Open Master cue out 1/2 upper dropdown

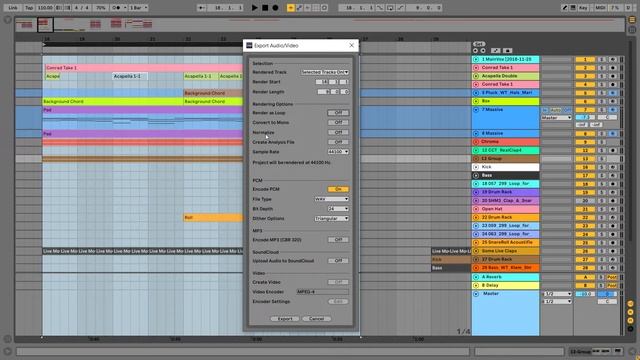coord(557,294)
